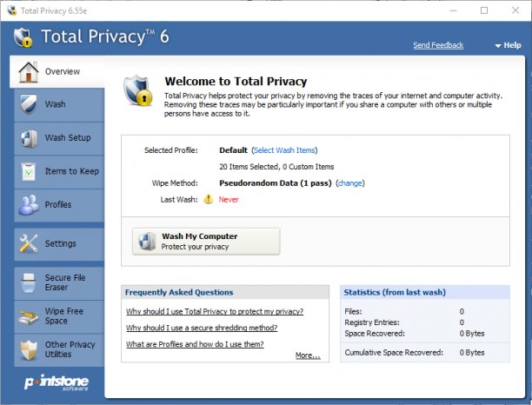Screen dimensions: 532x405
Task: Click the Pointstone software logo
Action: pos(57,383)
